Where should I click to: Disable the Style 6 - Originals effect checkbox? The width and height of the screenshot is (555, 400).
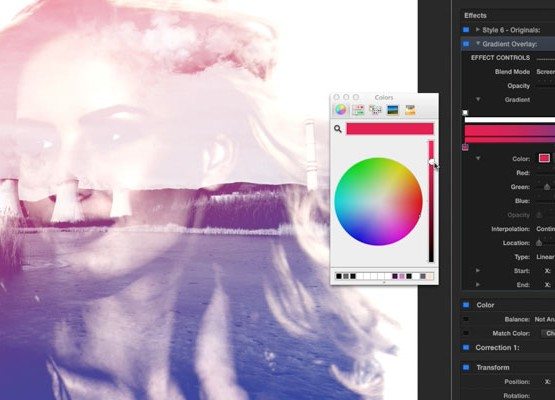(466, 30)
